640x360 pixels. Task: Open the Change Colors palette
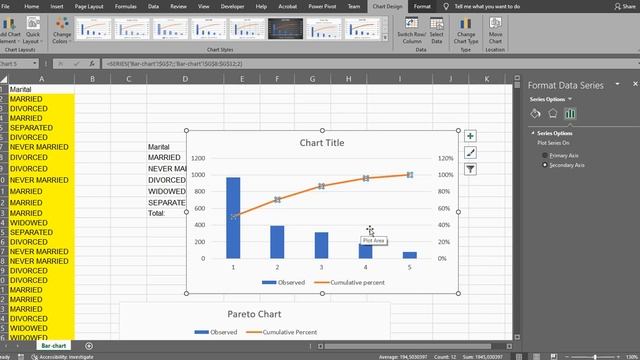point(62,30)
